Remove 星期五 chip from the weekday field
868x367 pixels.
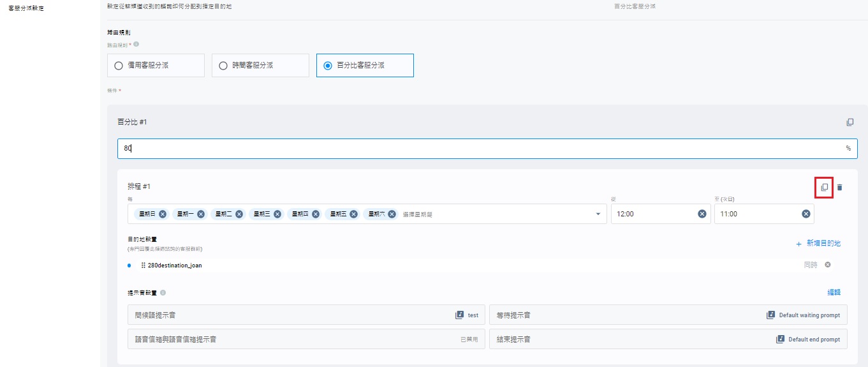pos(354,214)
